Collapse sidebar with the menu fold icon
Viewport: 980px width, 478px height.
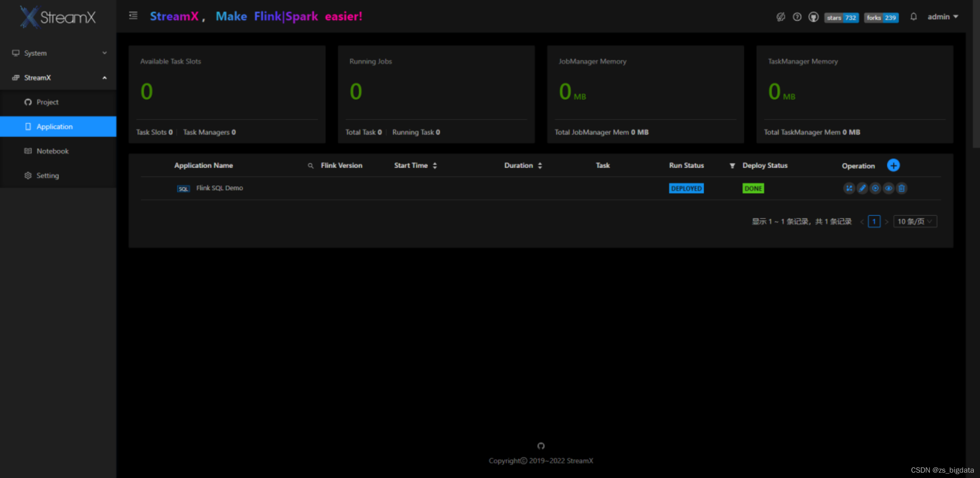(133, 16)
